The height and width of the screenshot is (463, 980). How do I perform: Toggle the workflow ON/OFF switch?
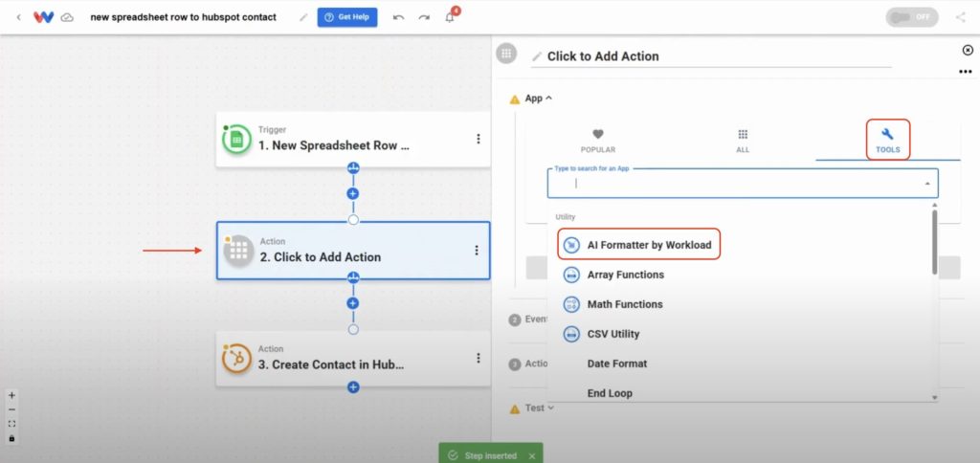[911, 17]
